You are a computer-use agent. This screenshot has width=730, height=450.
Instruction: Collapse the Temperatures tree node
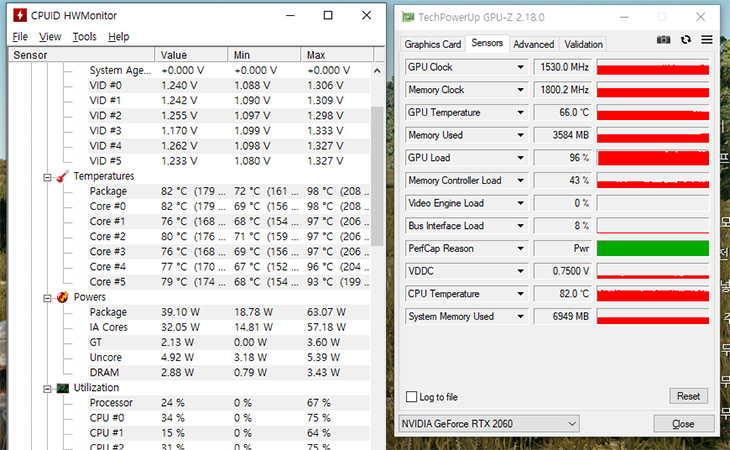point(47,177)
